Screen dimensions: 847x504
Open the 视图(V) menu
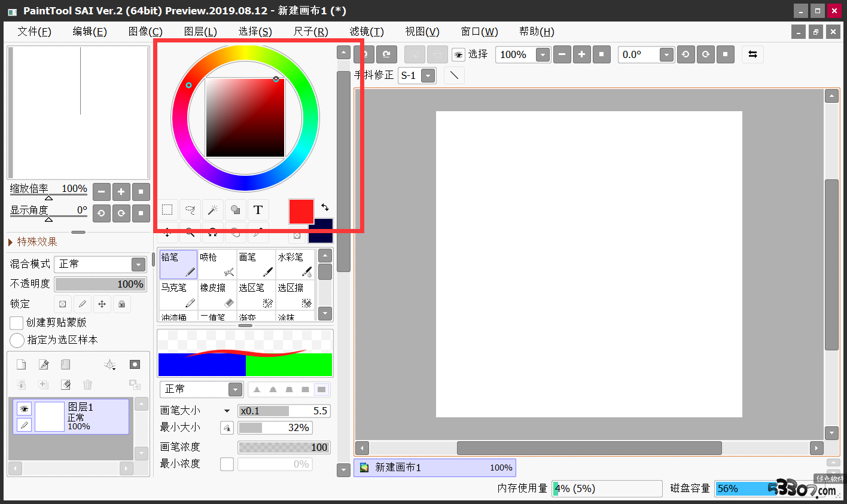point(422,32)
